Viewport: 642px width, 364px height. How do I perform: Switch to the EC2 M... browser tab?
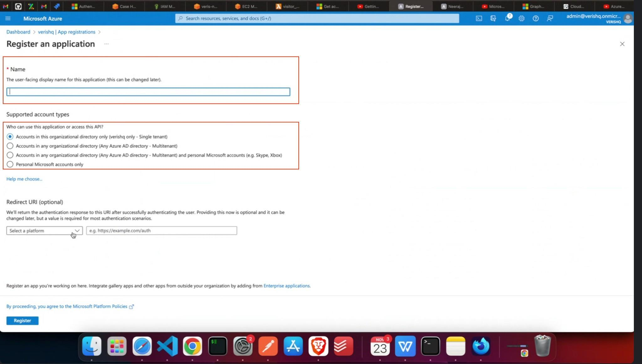pos(246,6)
